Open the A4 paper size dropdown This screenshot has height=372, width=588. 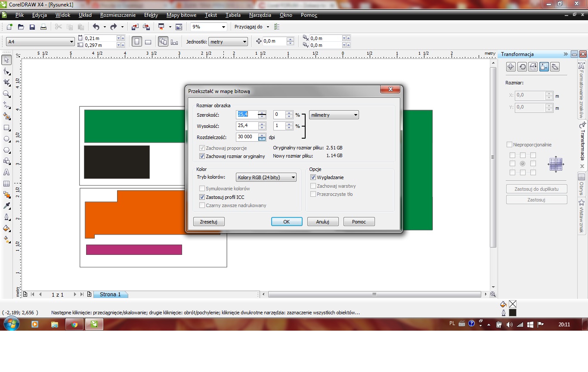point(41,42)
